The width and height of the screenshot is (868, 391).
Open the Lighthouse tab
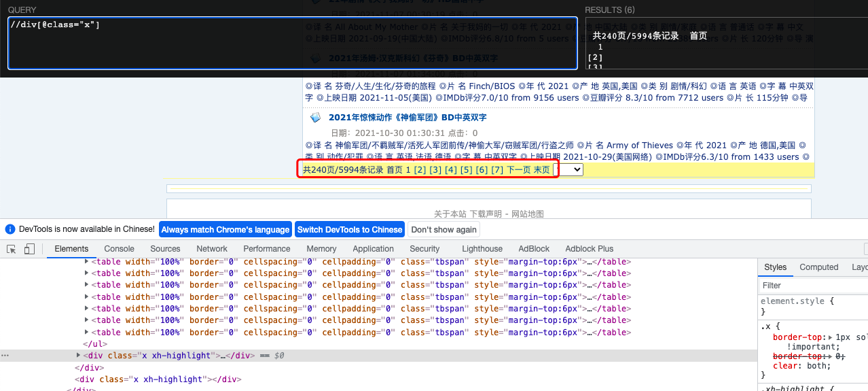tap(482, 249)
